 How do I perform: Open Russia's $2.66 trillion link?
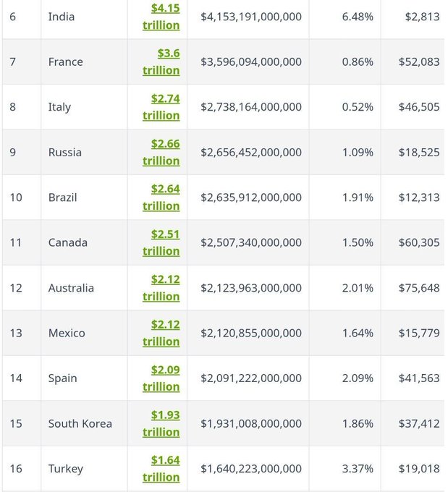coord(161,152)
